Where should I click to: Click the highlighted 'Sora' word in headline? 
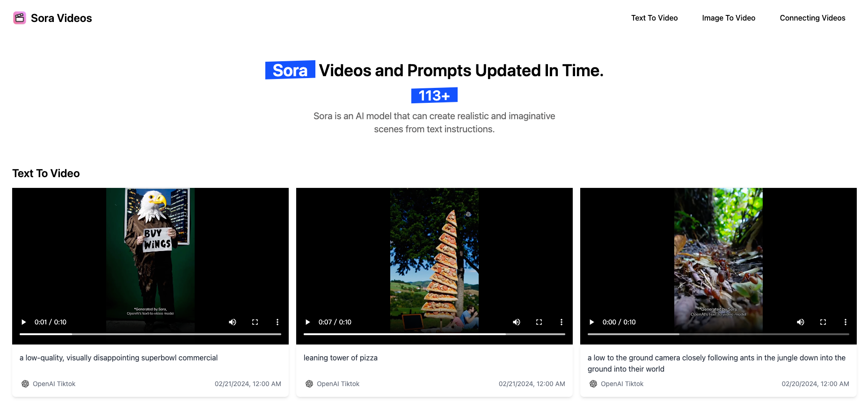(x=290, y=70)
